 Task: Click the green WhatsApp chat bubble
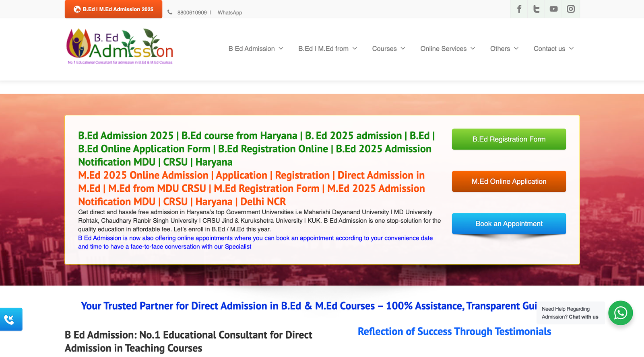pos(620,313)
